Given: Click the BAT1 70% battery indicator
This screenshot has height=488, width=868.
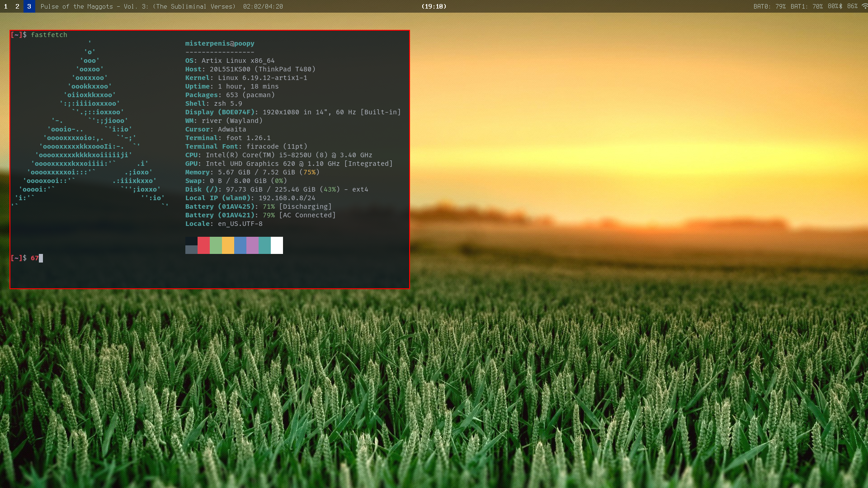Looking at the screenshot, I should click(807, 6).
